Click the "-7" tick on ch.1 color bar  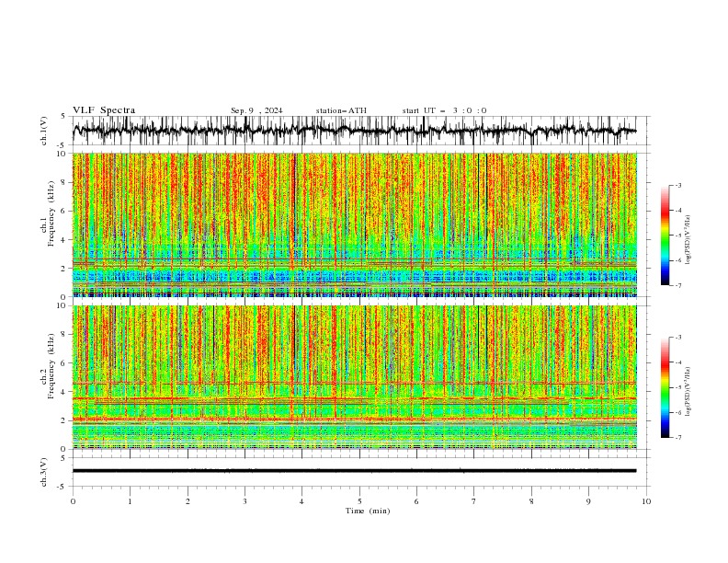click(x=678, y=285)
